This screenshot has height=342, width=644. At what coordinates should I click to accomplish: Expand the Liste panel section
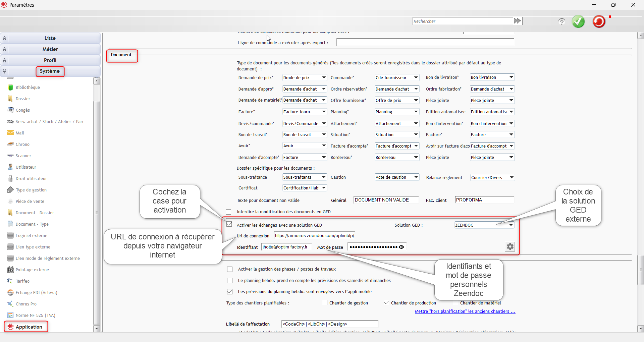point(50,38)
